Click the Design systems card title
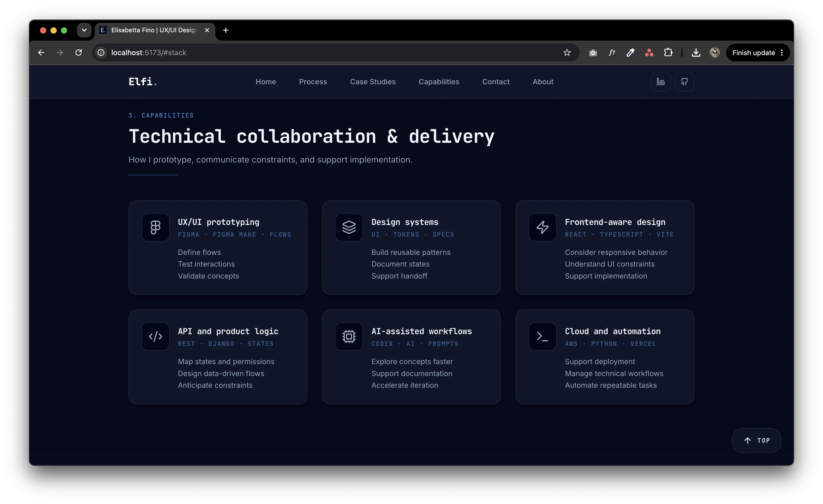 click(x=405, y=222)
